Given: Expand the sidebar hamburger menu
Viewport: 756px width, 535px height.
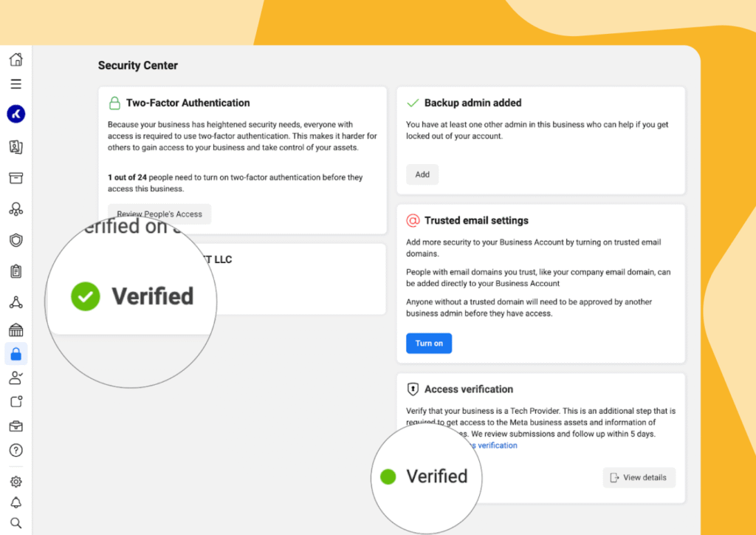Looking at the screenshot, I should coord(16,84).
